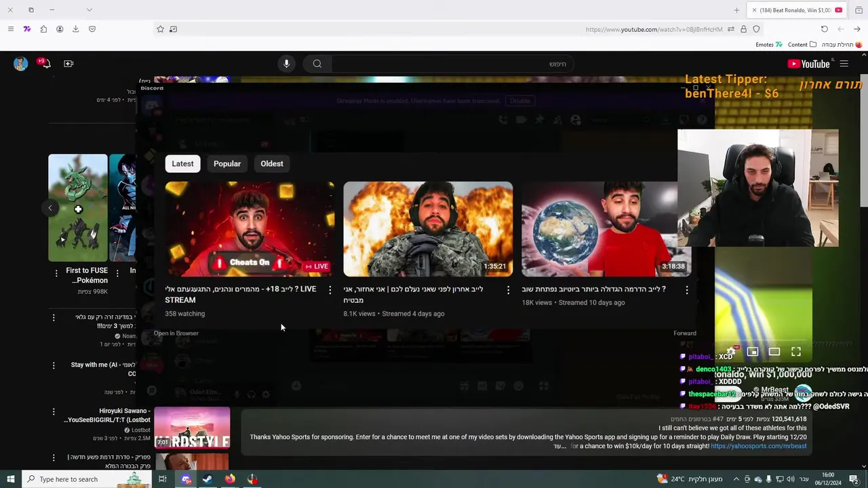Open options for First to FUSE Pokémon video
This screenshot has width=868, height=488.
coord(57,273)
